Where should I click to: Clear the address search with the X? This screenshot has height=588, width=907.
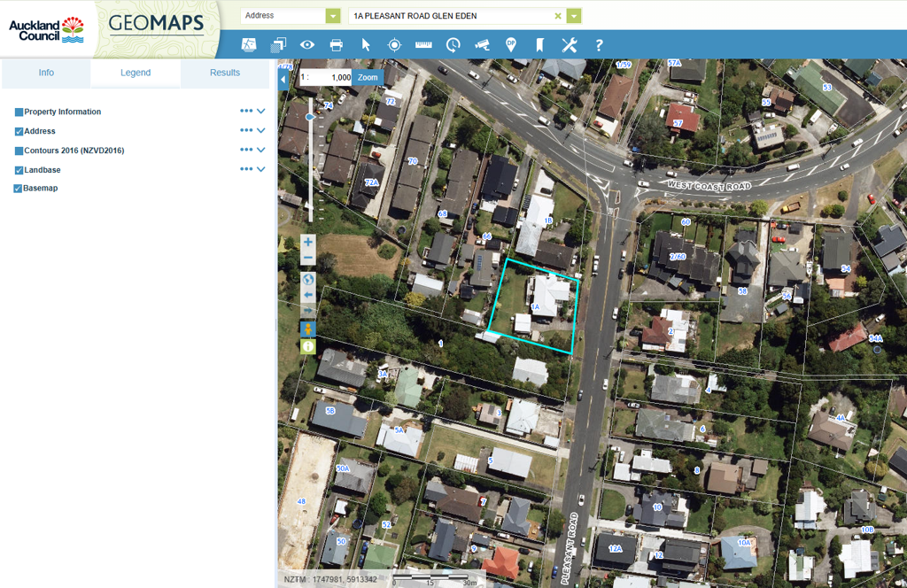tap(558, 15)
